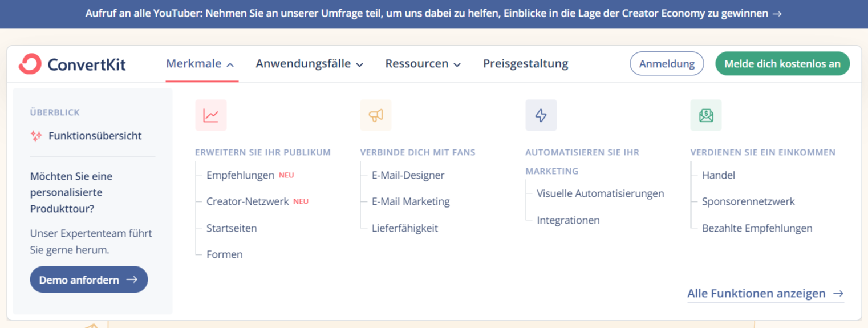Click the arrow at the end of the YouTuber banner
Viewport: 868px width, 328px height.
click(x=776, y=13)
